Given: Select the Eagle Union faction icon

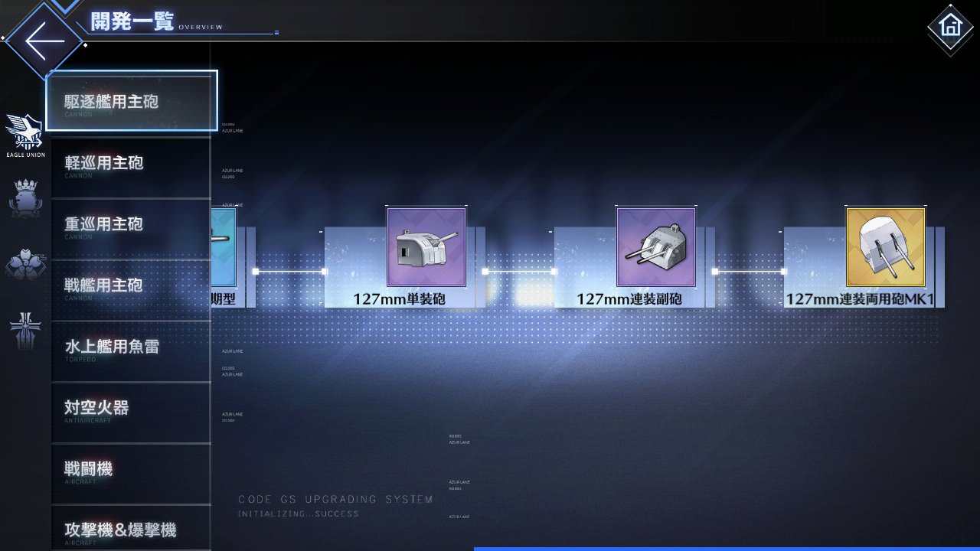Looking at the screenshot, I should (x=26, y=135).
